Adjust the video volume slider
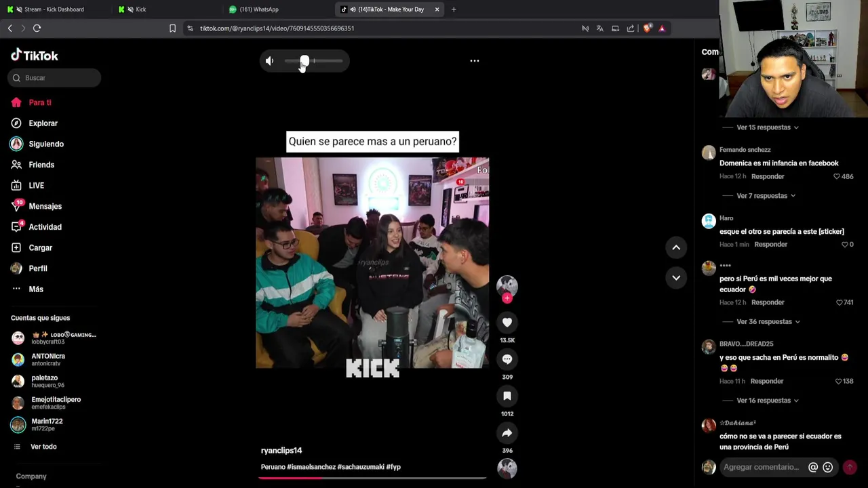Screen dimensions: 868x488 (x=313, y=61)
